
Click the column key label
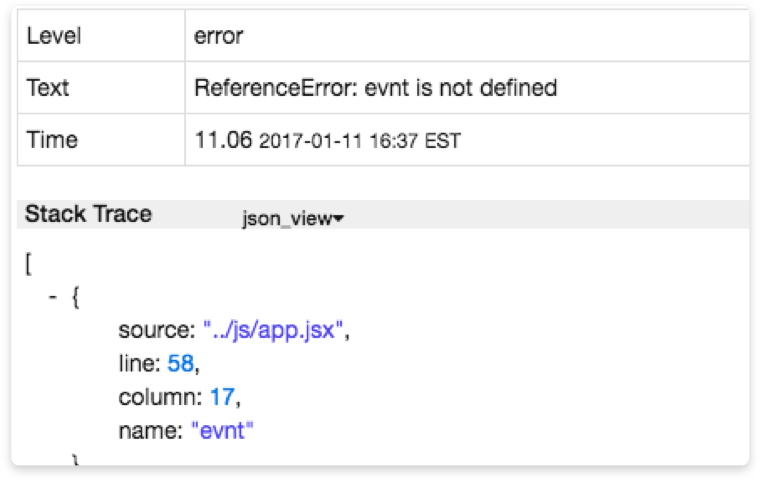(x=159, y=398)
